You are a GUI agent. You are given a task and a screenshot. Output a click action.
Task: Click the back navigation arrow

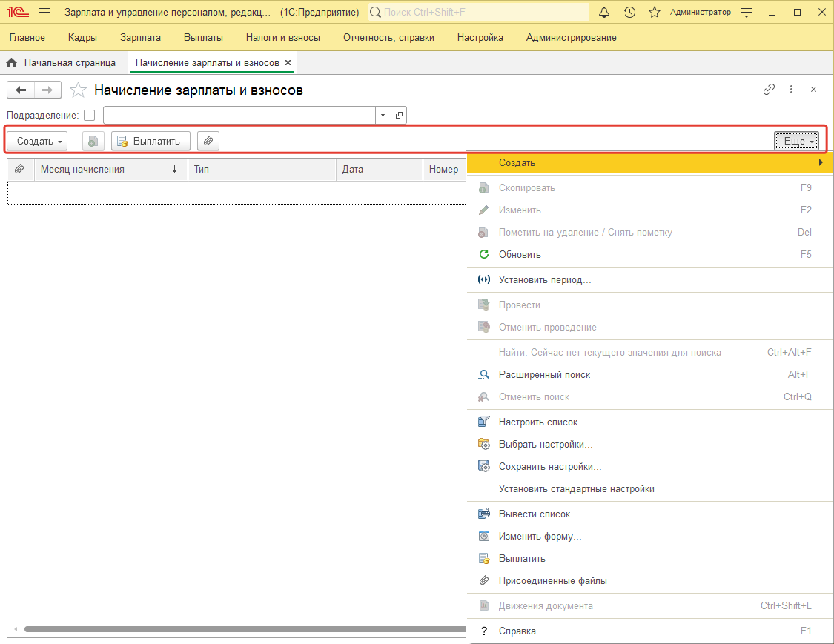(21, 90)
